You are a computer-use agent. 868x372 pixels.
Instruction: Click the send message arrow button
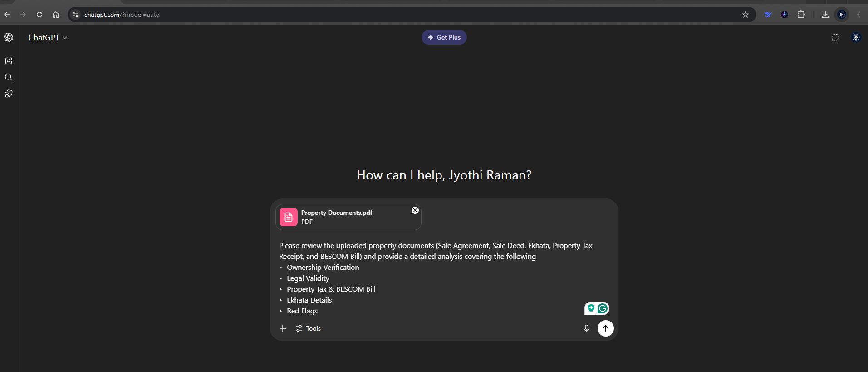605,328
